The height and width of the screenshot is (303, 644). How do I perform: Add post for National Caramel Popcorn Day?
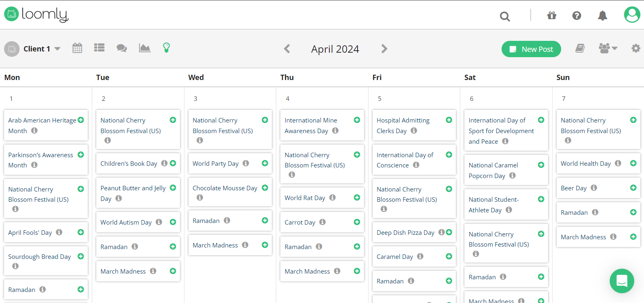click(541, 165)
